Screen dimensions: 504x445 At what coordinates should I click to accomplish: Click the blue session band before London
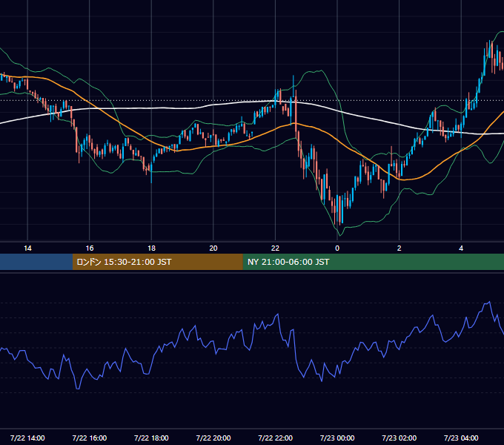(x=36, y=262)
